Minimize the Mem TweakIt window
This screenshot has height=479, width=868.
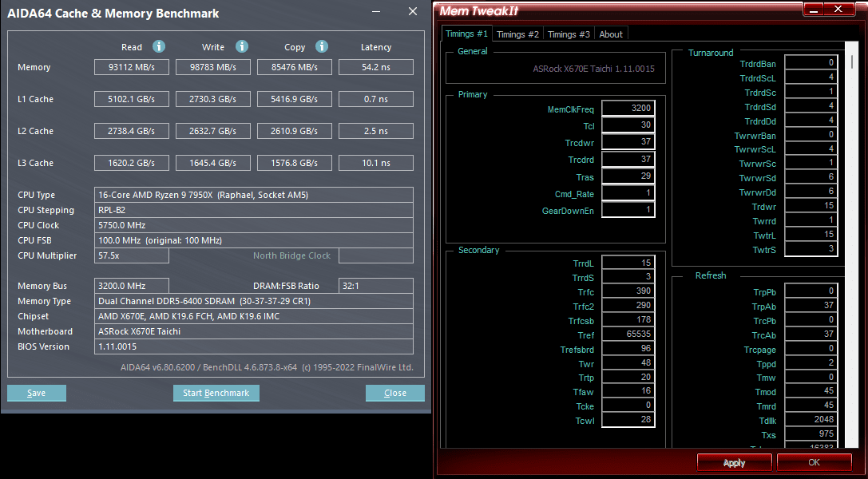pos(813,10)
